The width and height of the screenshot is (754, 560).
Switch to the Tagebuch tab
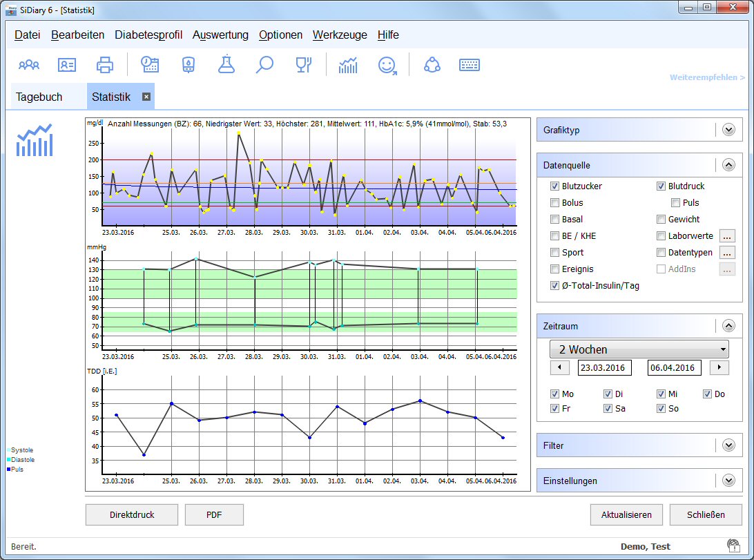pos(39,97)
